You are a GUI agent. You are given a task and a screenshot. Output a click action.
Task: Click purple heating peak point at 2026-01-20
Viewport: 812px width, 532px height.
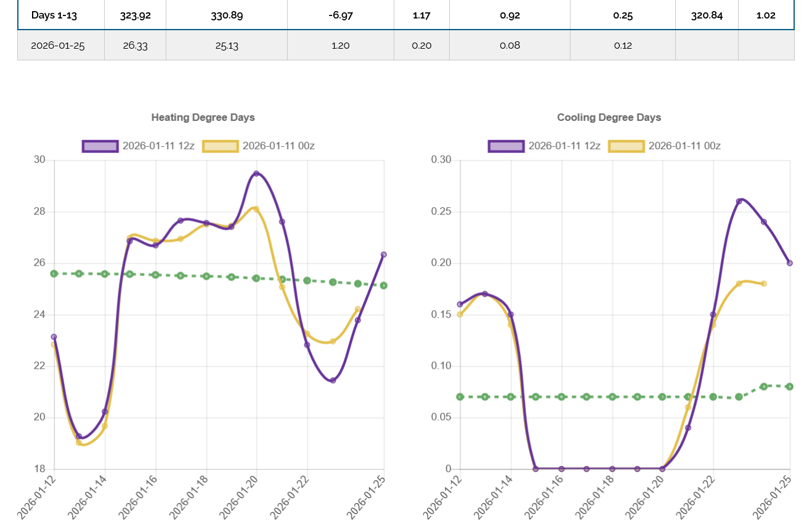[256, 174]
